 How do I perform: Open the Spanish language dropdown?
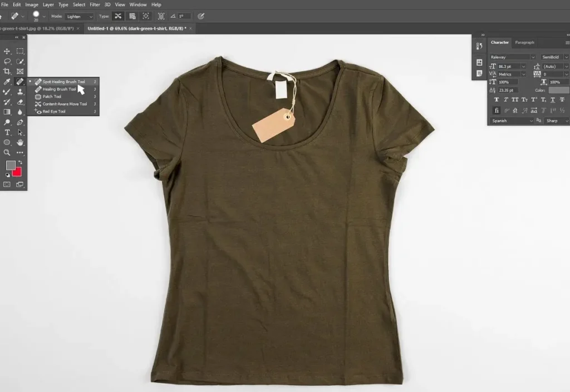point(512,121)
